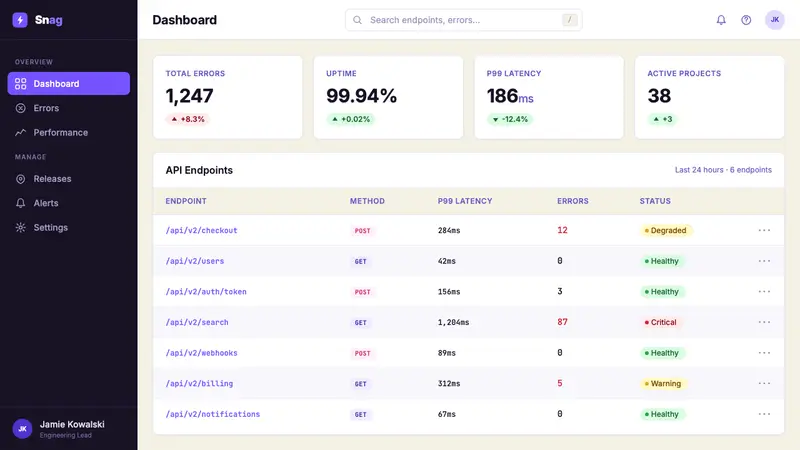Click the Performance chart icon in sidebar
800x450 pixels.
20,133
